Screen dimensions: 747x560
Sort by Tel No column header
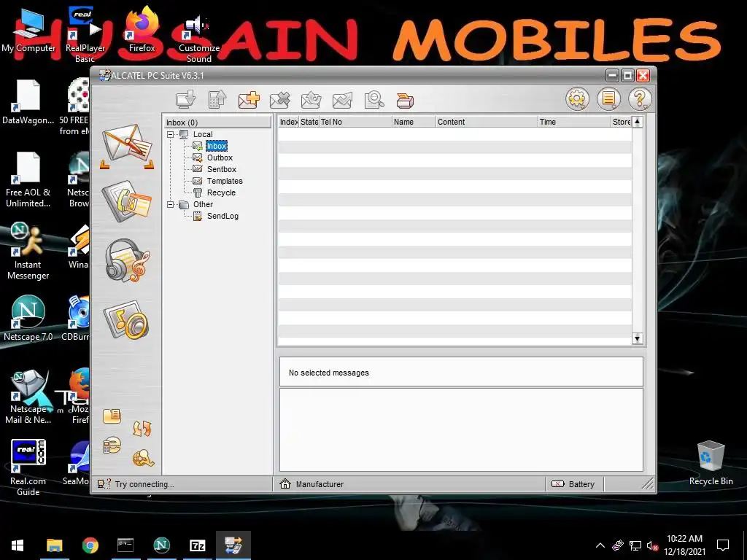[x=355, y=122]
